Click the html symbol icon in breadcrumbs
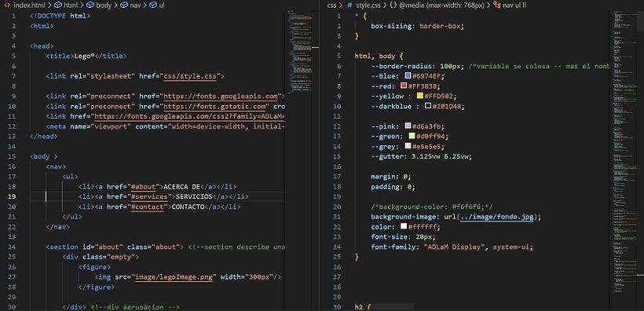644x311 pixels. click(x=58, y=5)
